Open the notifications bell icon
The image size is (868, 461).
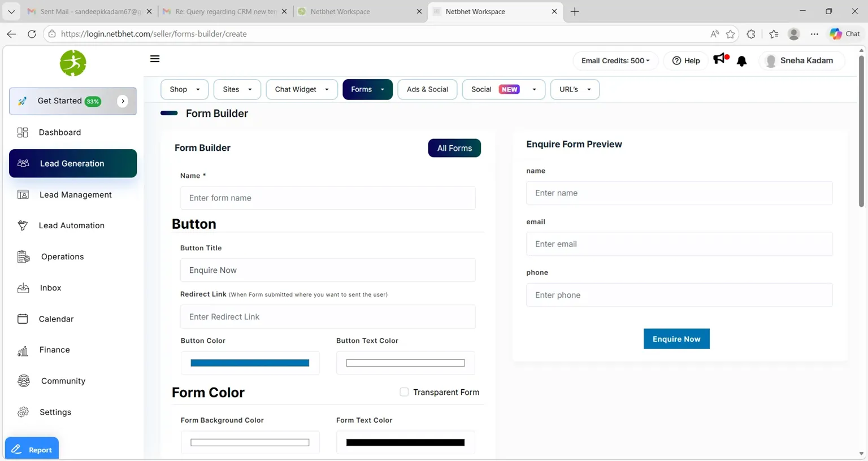tap(741, 61)
